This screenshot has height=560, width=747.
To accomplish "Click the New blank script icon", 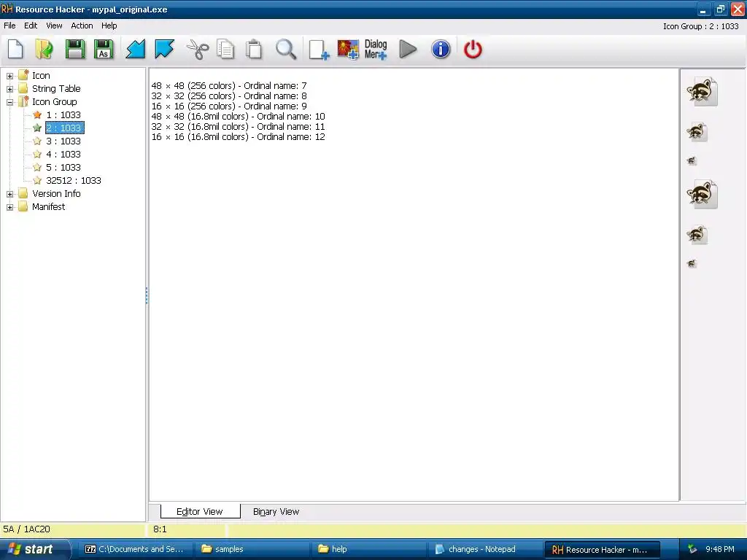I will coord(15,49).
